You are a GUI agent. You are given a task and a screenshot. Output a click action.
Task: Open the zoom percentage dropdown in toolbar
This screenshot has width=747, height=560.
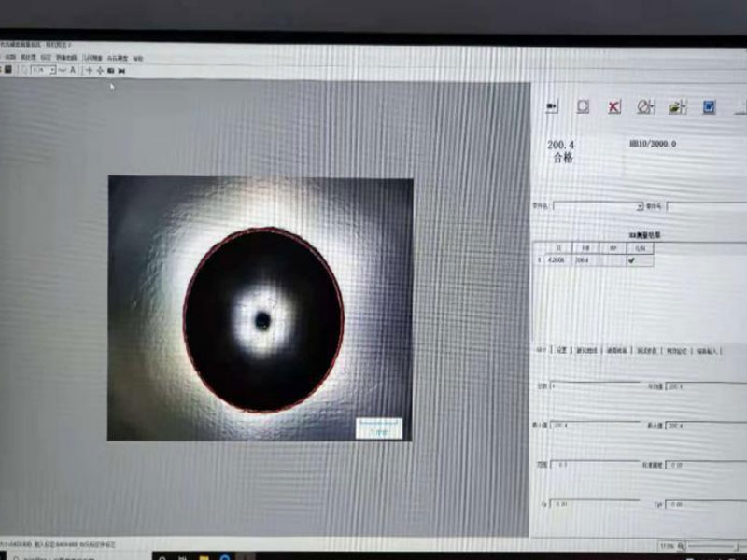point(52,71)
